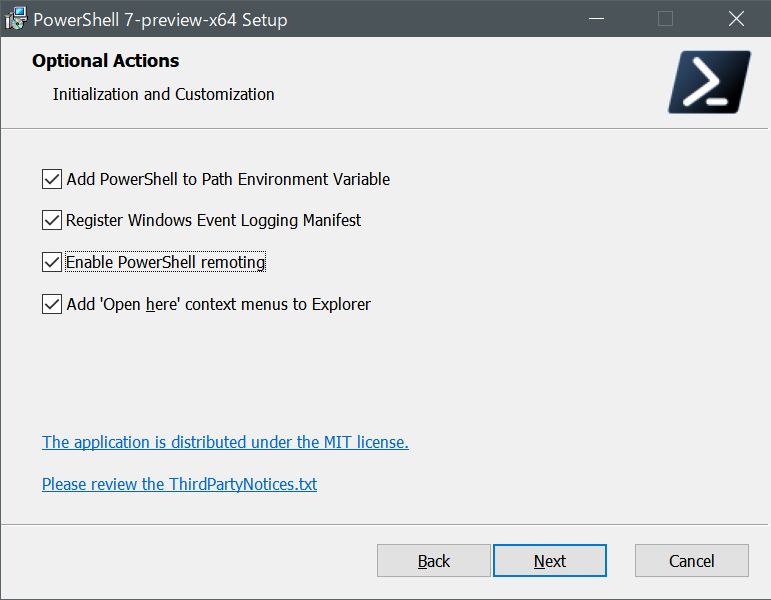Viewport: 771px width, 600px height.
Task: Open the ThirdPartyNotices.txt link
Action: (x=179, y=484)
